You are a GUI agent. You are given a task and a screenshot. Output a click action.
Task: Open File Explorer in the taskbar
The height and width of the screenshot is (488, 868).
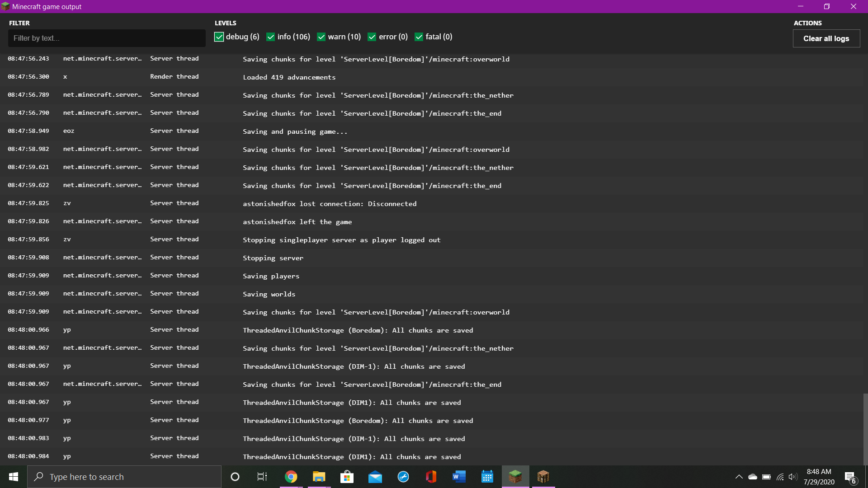pyautogui.click(x=319, y=477)
